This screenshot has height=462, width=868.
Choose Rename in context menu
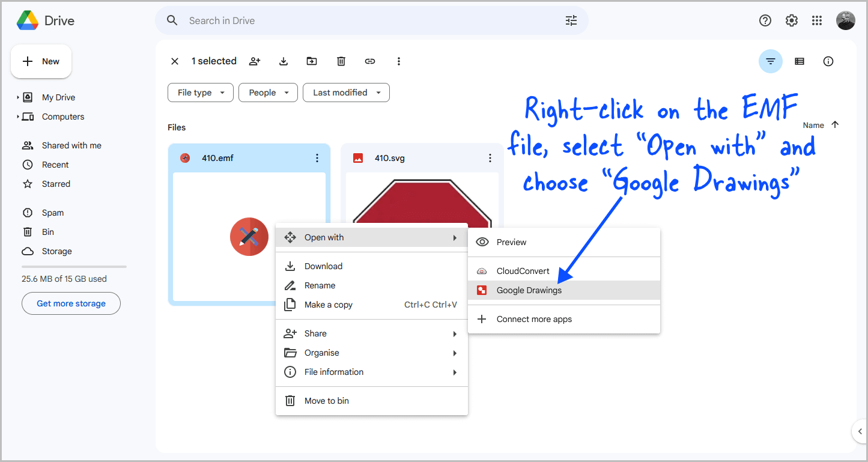click(x=371, y=285)
